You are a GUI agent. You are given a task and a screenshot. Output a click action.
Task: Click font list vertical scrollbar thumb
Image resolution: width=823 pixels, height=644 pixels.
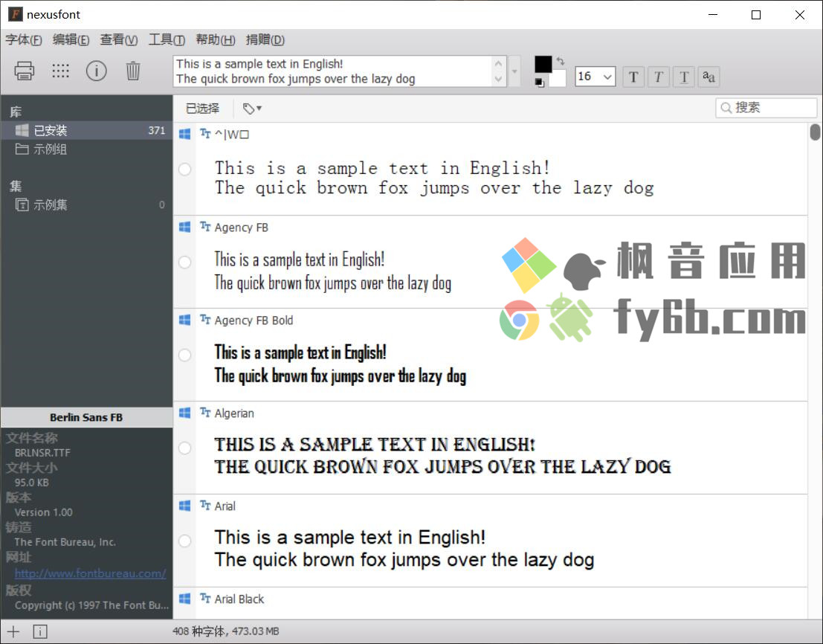coord(815,132)
